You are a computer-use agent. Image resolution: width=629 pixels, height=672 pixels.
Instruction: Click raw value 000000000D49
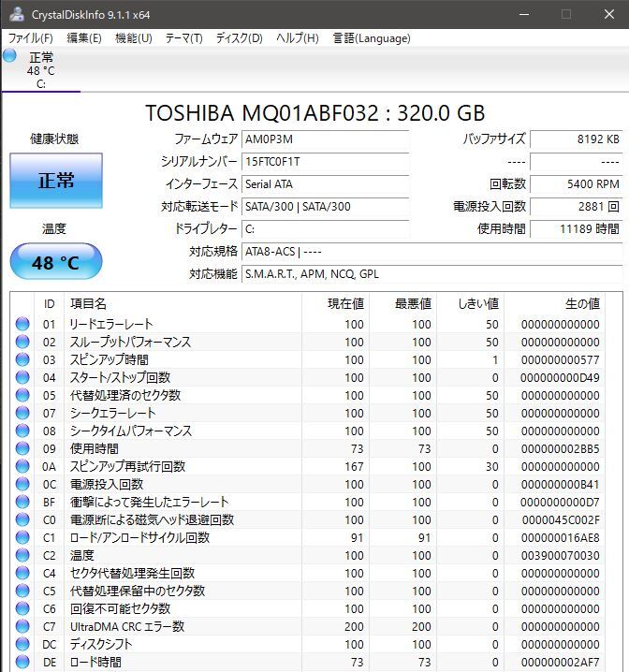click(560, 377)
